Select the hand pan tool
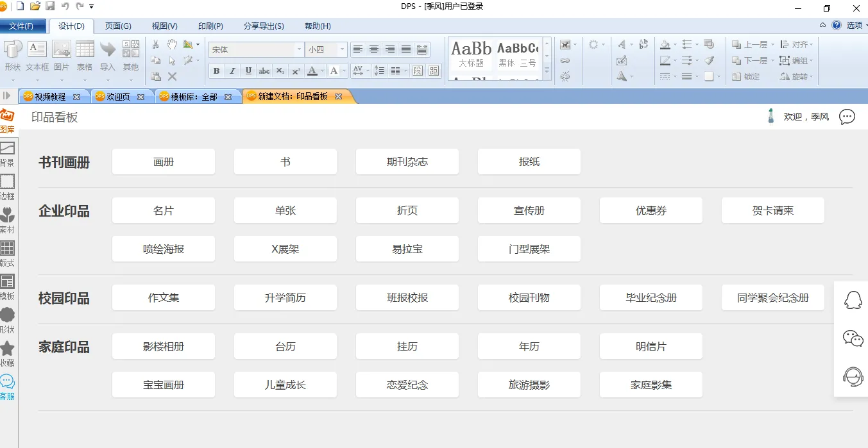 (x=172, y=45)
